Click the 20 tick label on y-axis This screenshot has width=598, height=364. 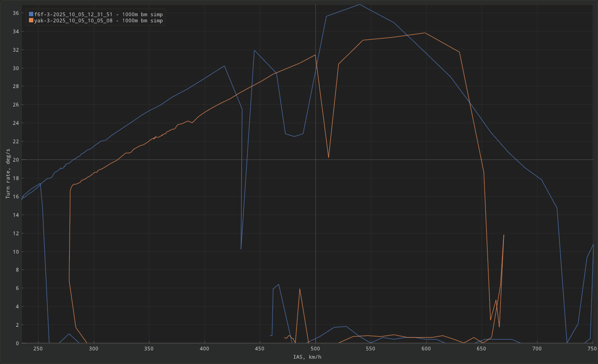point(15,160)
